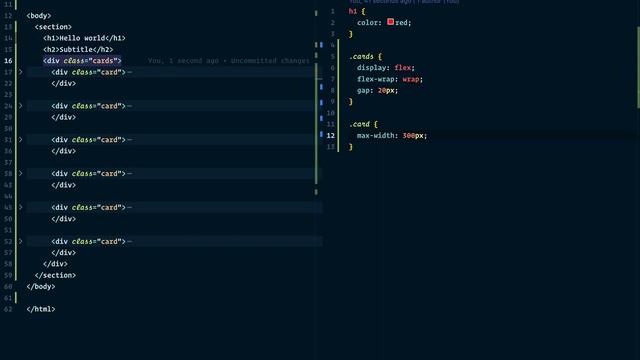Image resolution: width=640 pixels, height=360 pixels.
Task: Click the '.card {' CSS selector
Action: tap(363, 124)
